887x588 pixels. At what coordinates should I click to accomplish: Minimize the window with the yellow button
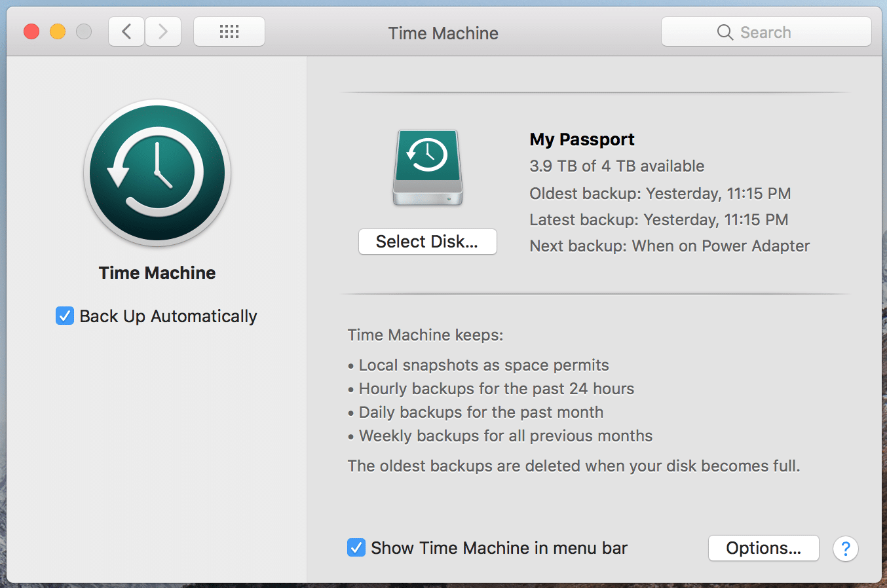[x=58, y=31]
